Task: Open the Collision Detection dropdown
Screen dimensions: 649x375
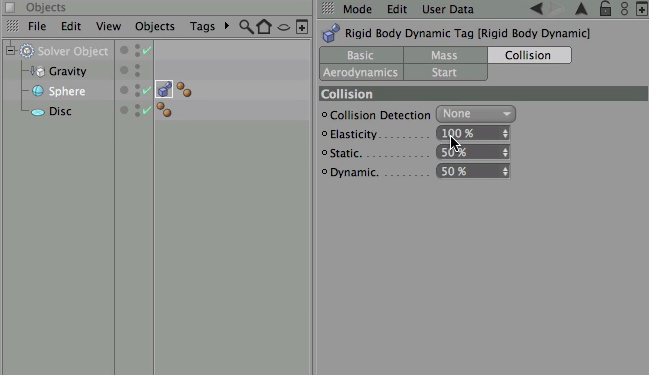Action: [x=476, y=114]
